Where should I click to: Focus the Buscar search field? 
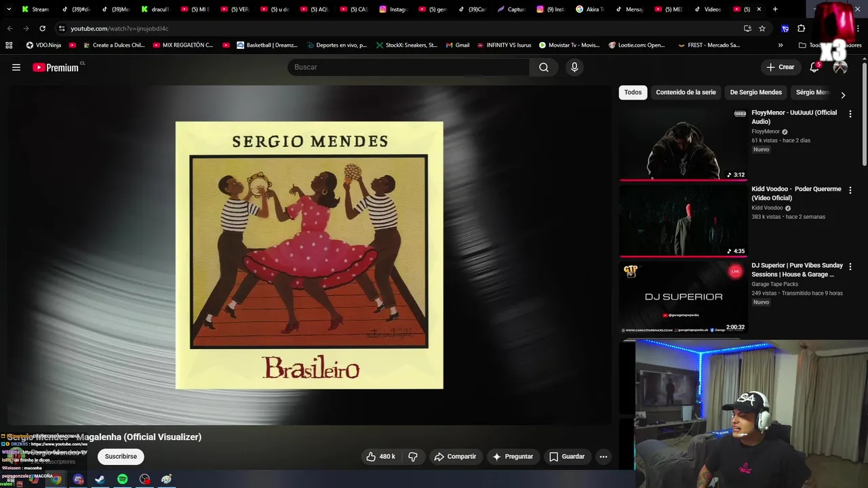click(x=408, y=67)
